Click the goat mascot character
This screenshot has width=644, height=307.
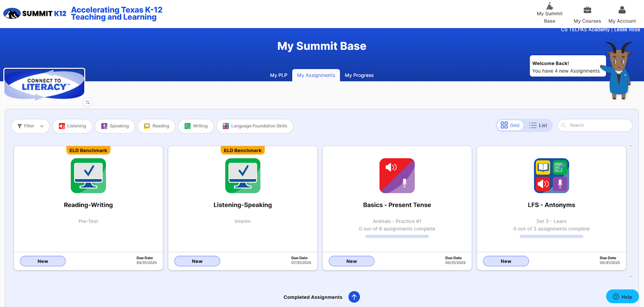click(619, 71)
